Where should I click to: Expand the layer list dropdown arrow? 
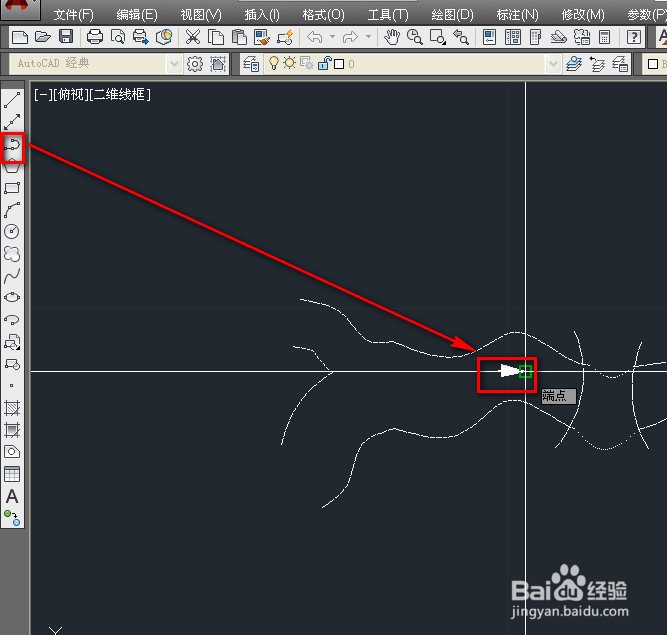click(553, 64)
